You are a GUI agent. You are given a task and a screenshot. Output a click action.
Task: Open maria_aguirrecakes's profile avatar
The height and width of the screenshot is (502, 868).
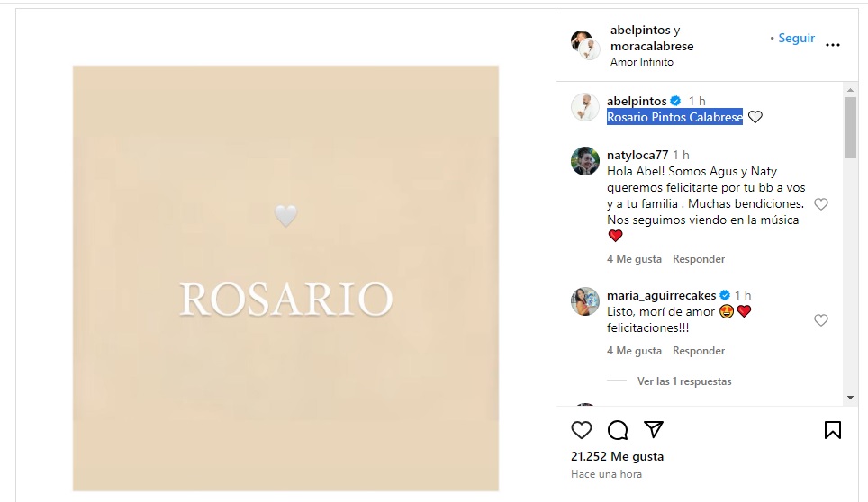pyautogui.click(x=585, y=301)
